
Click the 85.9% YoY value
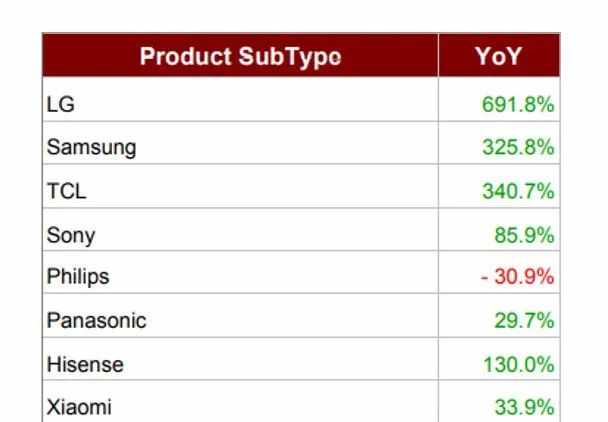tap(524, 235)
